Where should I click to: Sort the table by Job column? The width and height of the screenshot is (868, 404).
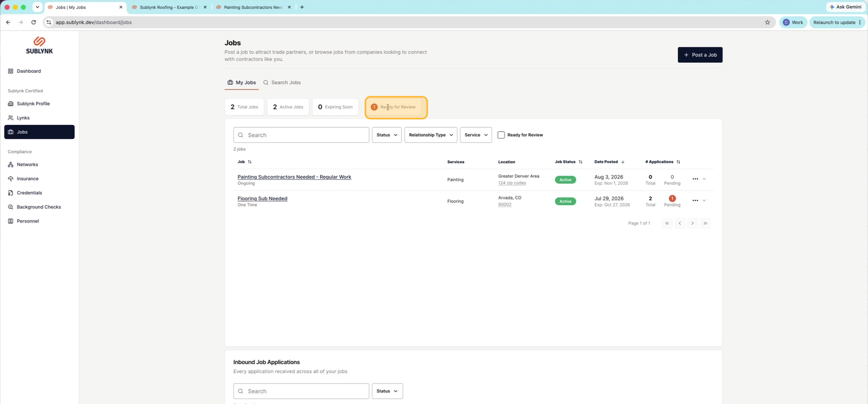click(244, 162)
